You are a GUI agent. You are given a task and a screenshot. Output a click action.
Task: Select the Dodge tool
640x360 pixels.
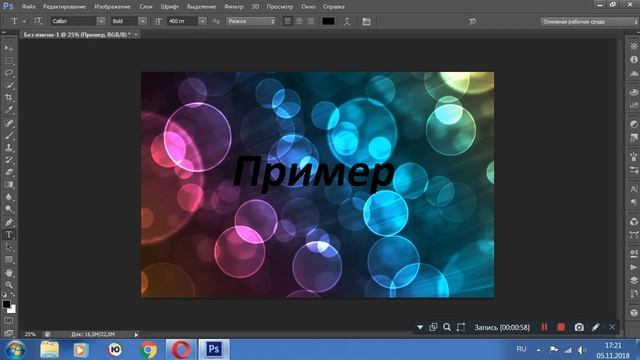point(9,210)
